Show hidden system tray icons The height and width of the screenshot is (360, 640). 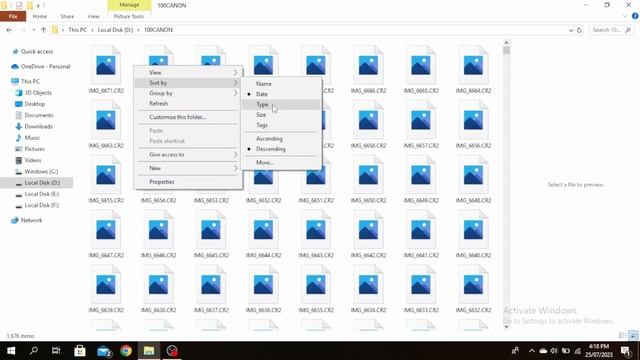531,351
